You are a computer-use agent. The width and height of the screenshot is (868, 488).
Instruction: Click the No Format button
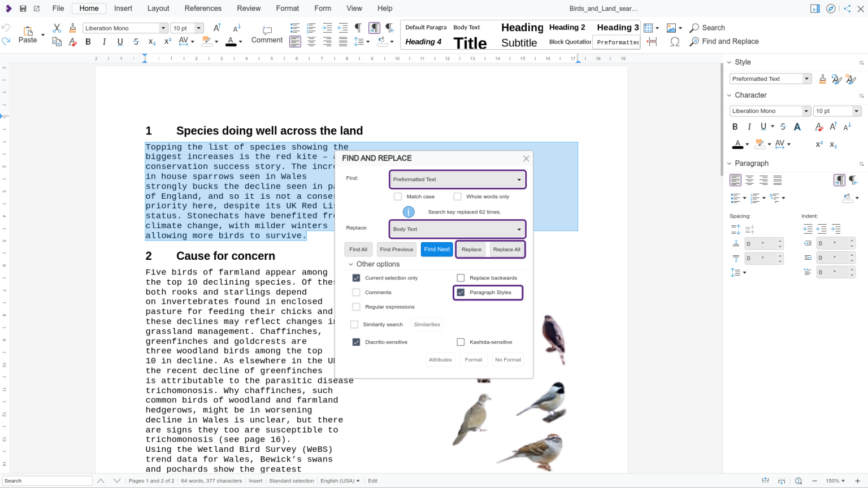coord(507,360)
